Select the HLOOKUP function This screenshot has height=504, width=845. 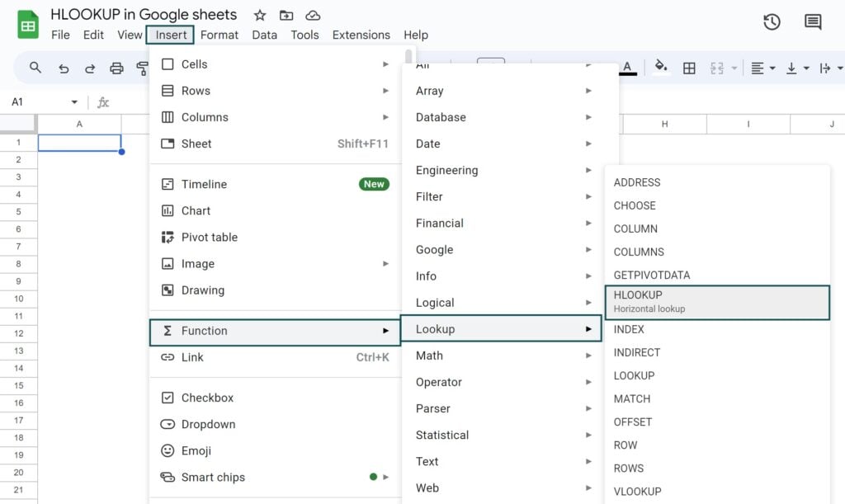(717, 302)
